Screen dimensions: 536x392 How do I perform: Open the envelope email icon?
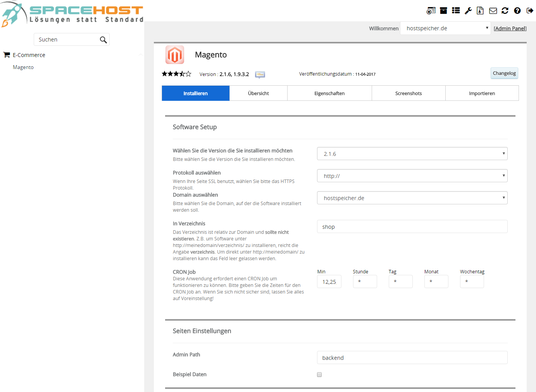point(493,11)
